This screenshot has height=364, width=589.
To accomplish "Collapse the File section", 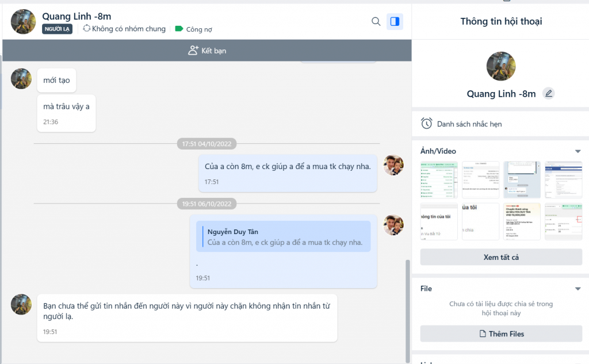I will coord(577,289).
